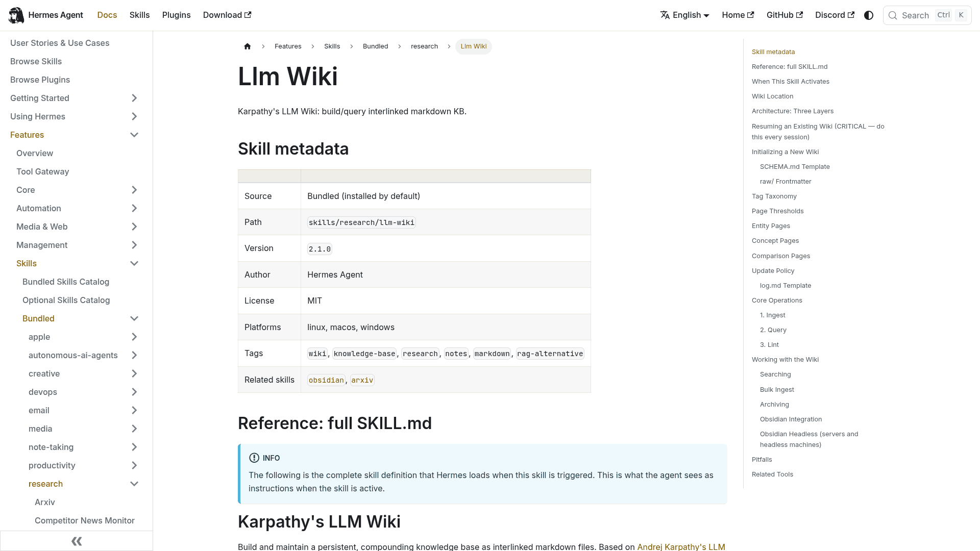
Task: Expand the Media & Web category chevron
Action: 134,227
